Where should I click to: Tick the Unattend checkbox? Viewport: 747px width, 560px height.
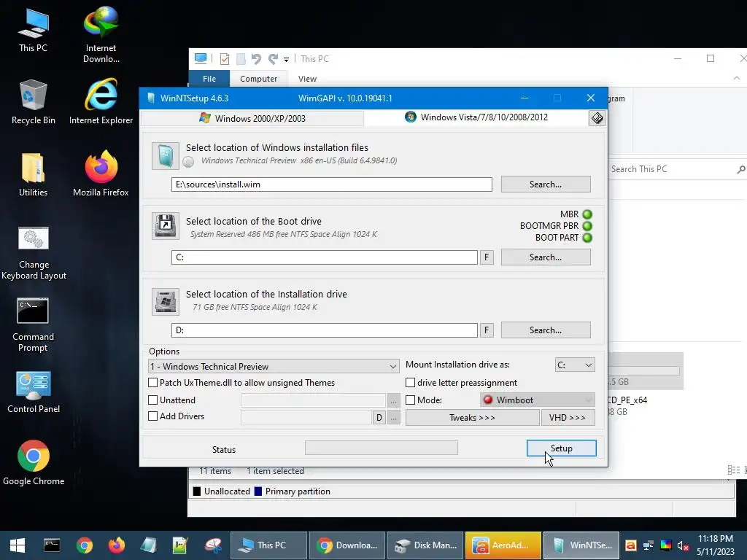coord(153,400)
